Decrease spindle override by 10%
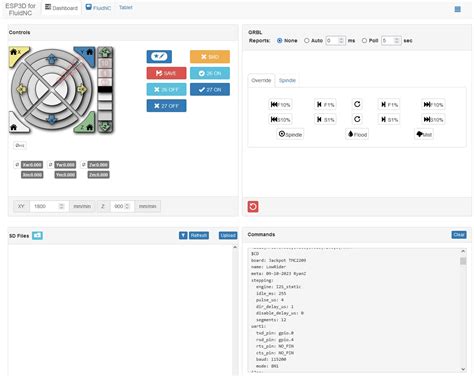 (280, 119)
